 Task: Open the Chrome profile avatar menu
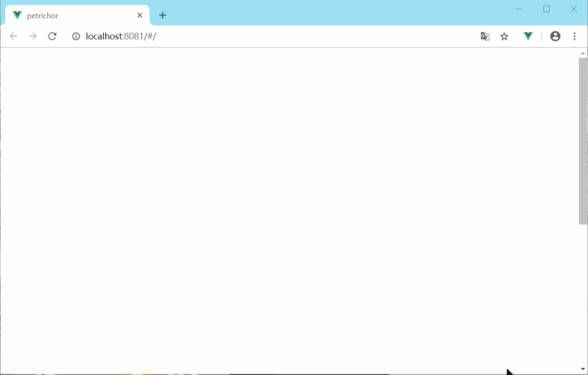click(555, 36)
